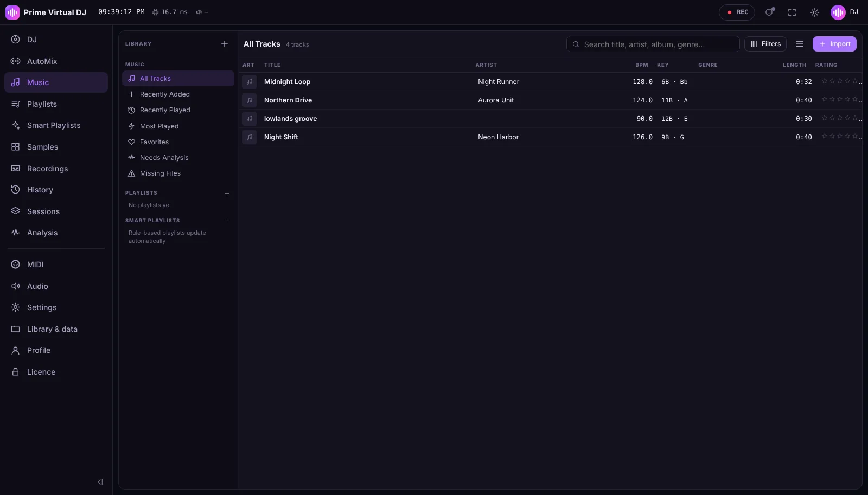Image resolution: width=868 pixels, height=495 pixels.
Task: Collapse the left sidebar
Action: pos(100,482)
